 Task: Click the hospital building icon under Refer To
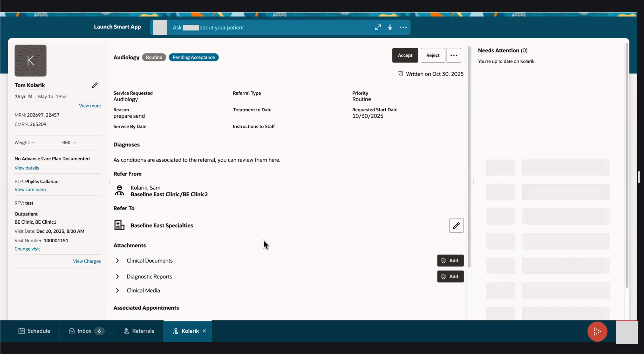(119, 225)
